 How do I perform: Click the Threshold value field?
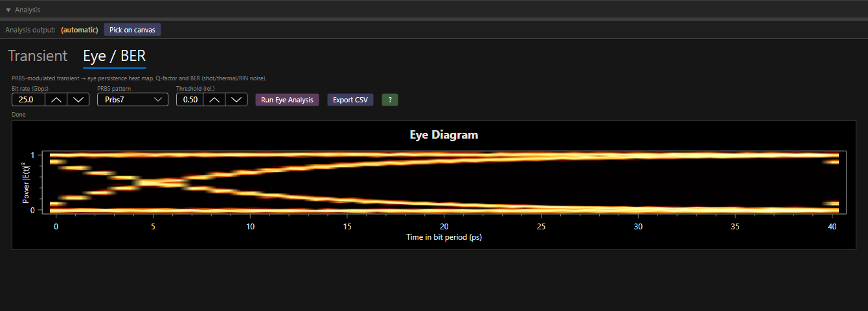click(x=190, y=100)
